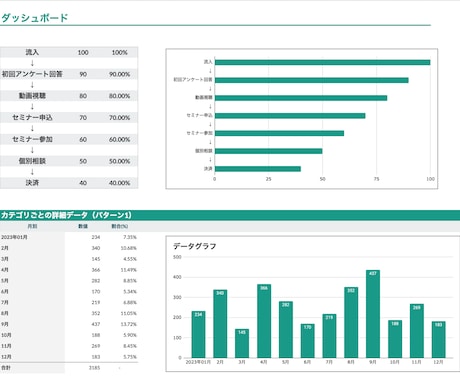This screenshot has height=380, width=460.
Task: Click the 3月 bar labeled 145 in chart
Action: 242,343
